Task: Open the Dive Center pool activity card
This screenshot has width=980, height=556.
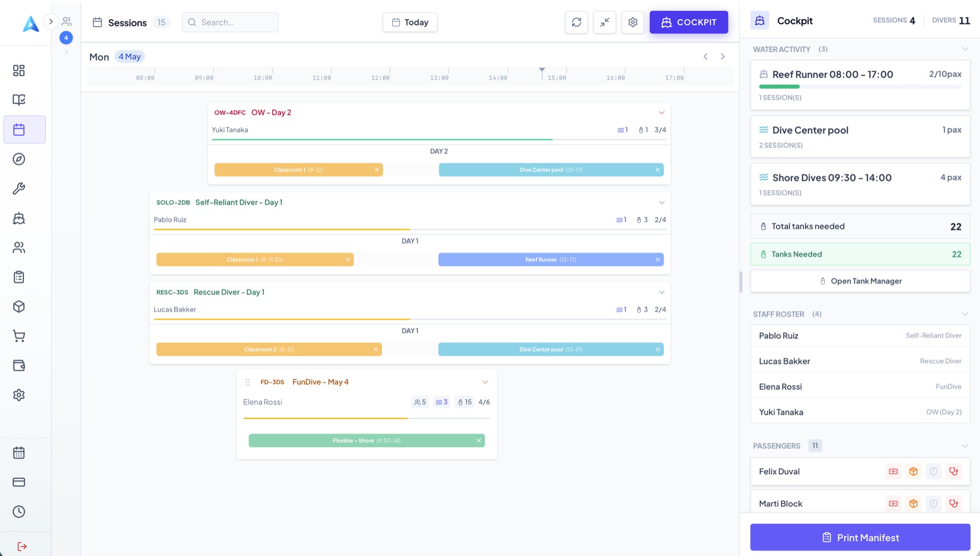Action: [x=860, y=137]
